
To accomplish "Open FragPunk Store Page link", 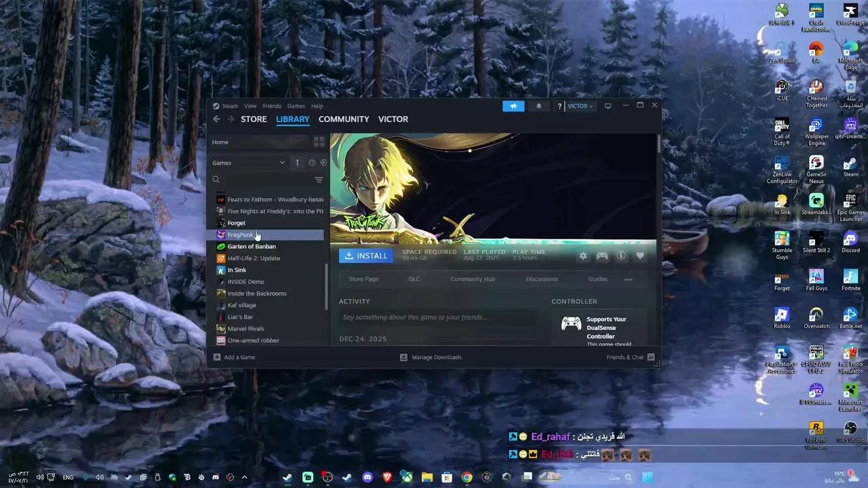I will pos(363,279).
